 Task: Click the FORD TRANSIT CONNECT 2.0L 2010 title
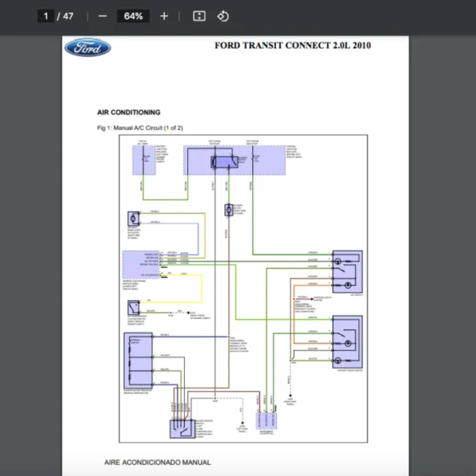(x=293, y=45)
